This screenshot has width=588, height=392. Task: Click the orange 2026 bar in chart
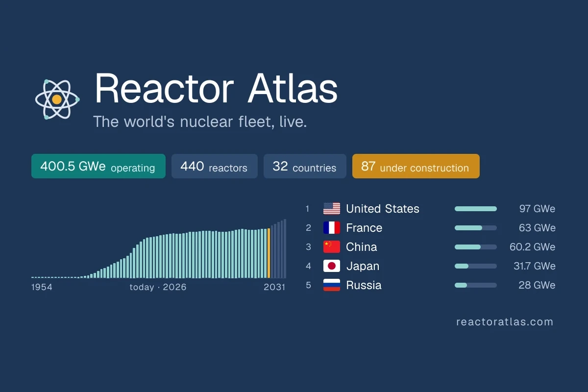coord(269,253)
